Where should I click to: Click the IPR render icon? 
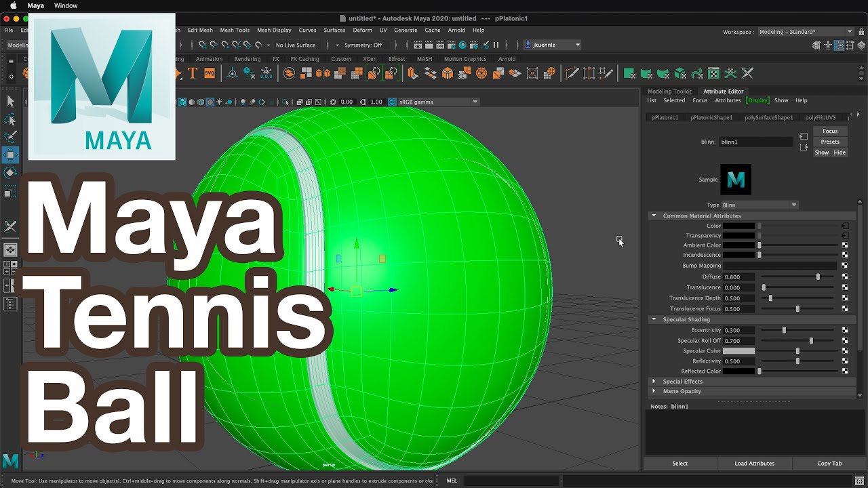pyautogui.click(x=440, y=45)
